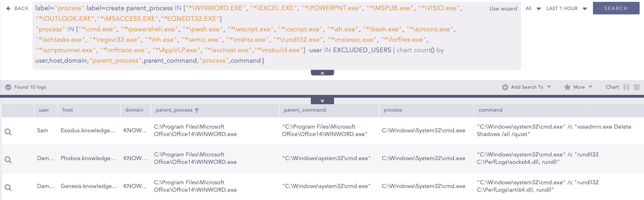Open magnifier details for Phobos host row
The height and width of the screenshot is (200, 644).
click(8, 159)
